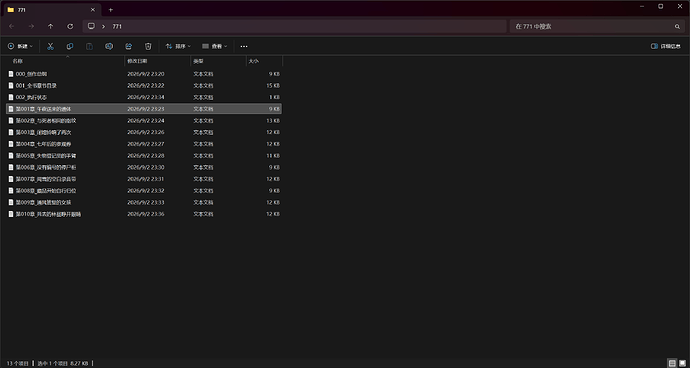Click the file icon of 第003章

pyautogui.click(x=11, y=132)
